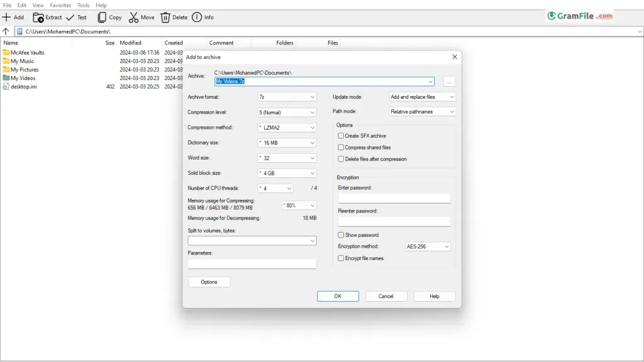
Task: Open the Archive format dropdown
Action: click(287, 97)
